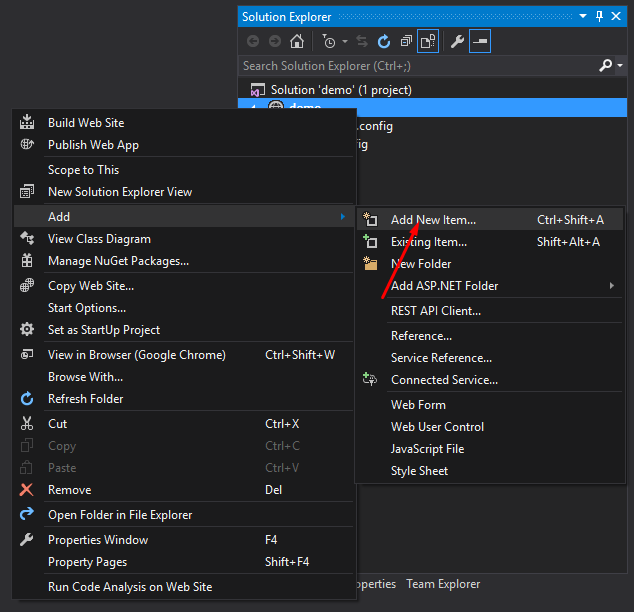The width and height of the screenshot is (634, 612).
Task: Click the Refresh icon in Solution Explorer toolbar
Action: tap(384, 41)
